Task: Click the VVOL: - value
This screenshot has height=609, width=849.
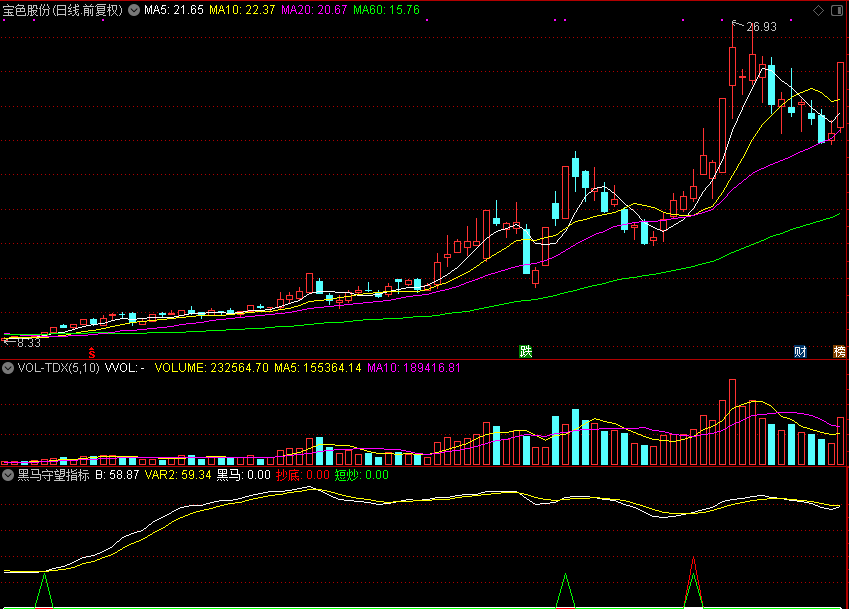Action: (x=125, y=368)
